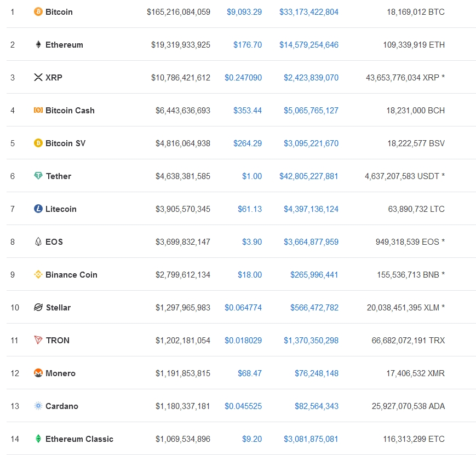This screenshot has width=476, height=455.
Task: Click the Bitcoin coin icon
Action: (38, 12)
